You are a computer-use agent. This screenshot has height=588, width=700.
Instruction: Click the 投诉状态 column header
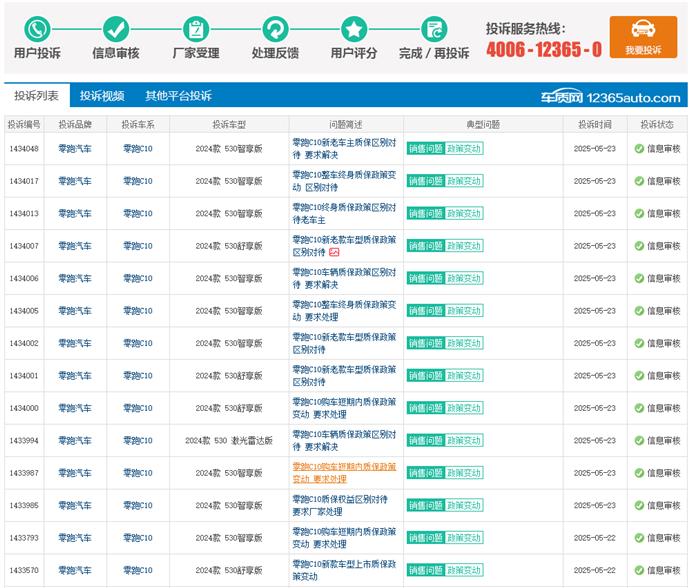pos(657,125)
